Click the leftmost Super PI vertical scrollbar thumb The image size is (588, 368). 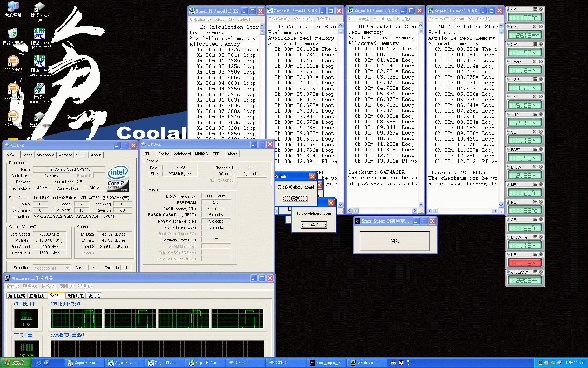tap(262, 32)
